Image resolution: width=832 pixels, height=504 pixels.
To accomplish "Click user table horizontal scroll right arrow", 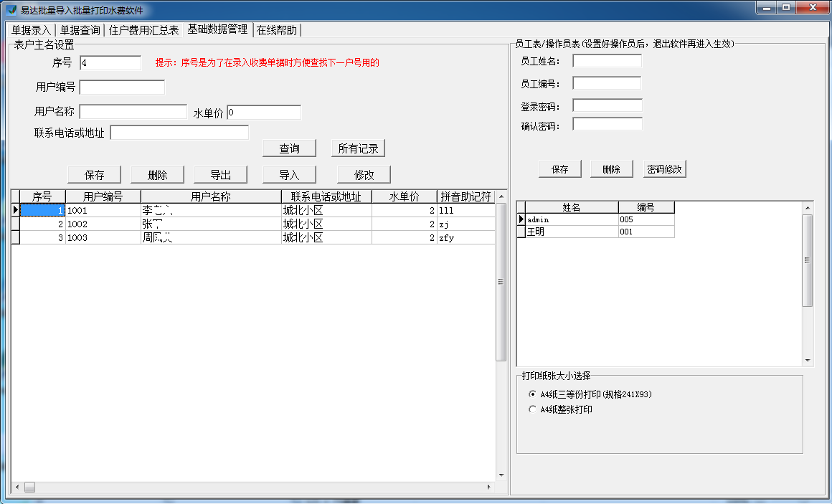I will click(x=488, y=487).
